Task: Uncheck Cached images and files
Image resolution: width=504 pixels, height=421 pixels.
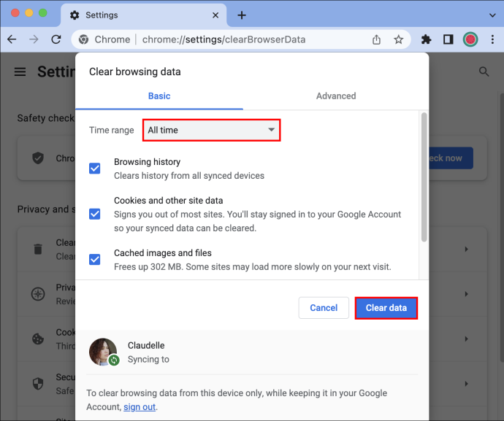Action: click(x=94, y=260)
